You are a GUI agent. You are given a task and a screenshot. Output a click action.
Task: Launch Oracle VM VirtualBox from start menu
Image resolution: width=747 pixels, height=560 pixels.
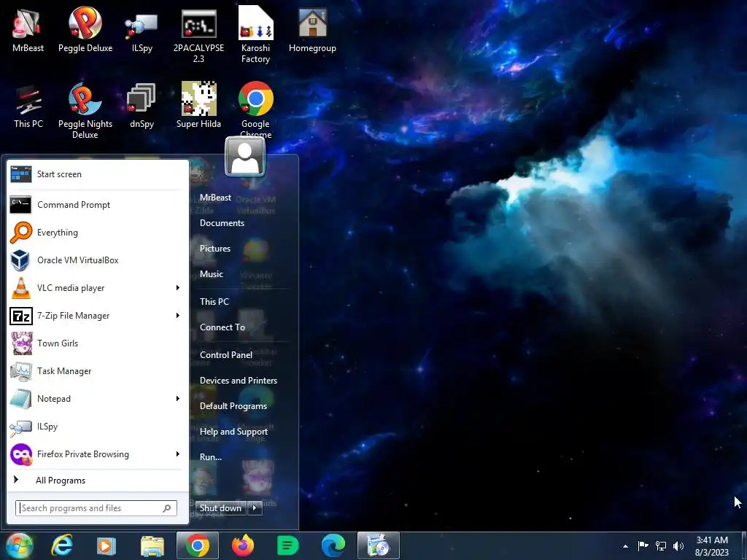(x=97, y=260)
